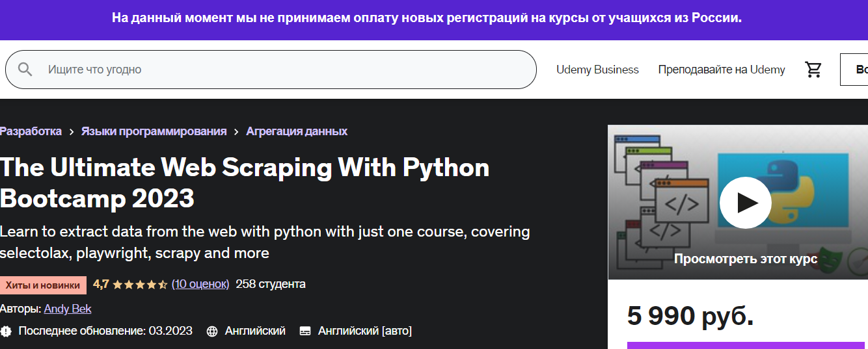Open the shopping cart
The width and height of the screenshot is (868, 349).
point(813,70)
